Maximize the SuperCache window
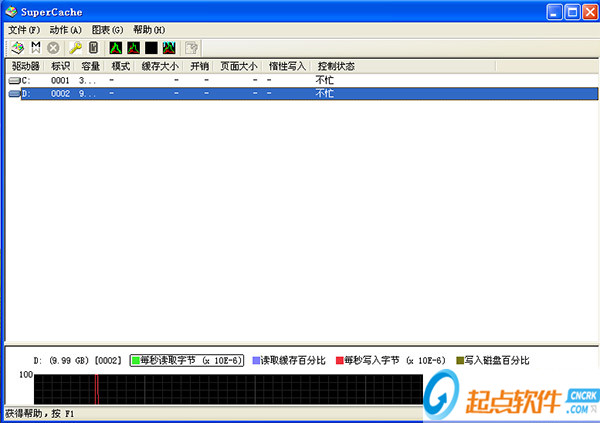600x423 pixels. tap(572, 12)
